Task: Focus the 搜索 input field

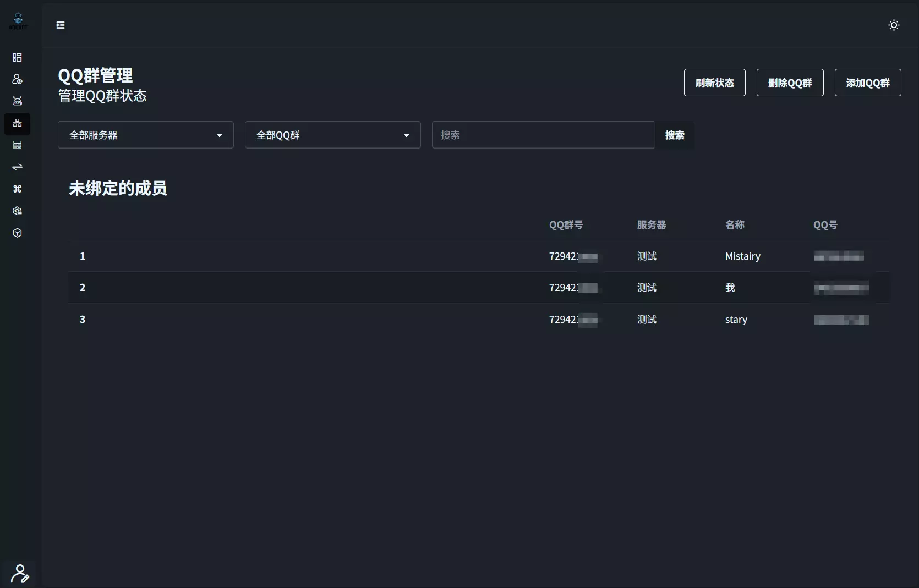Action: pos(543,135)
